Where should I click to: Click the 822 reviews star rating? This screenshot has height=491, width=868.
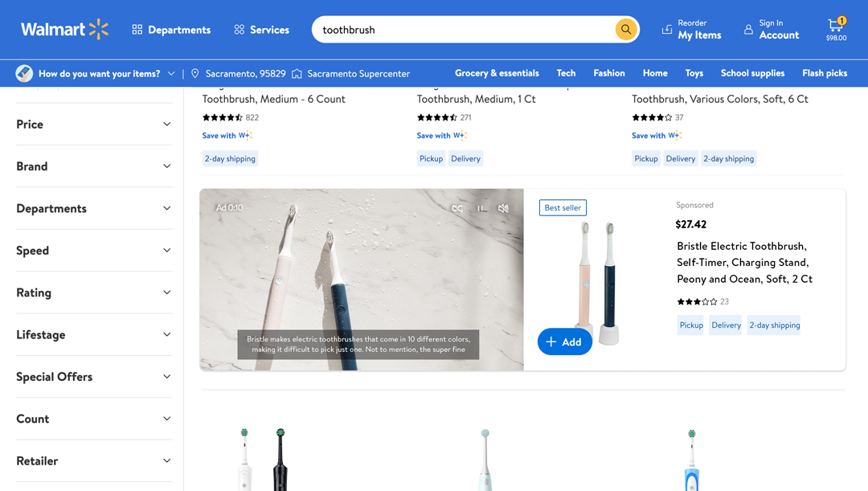pos(231,117)
